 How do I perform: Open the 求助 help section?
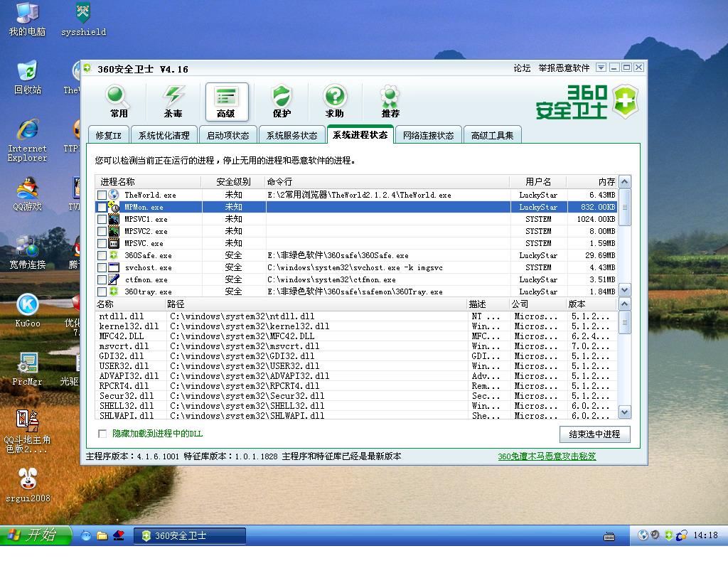coord(335,102)
